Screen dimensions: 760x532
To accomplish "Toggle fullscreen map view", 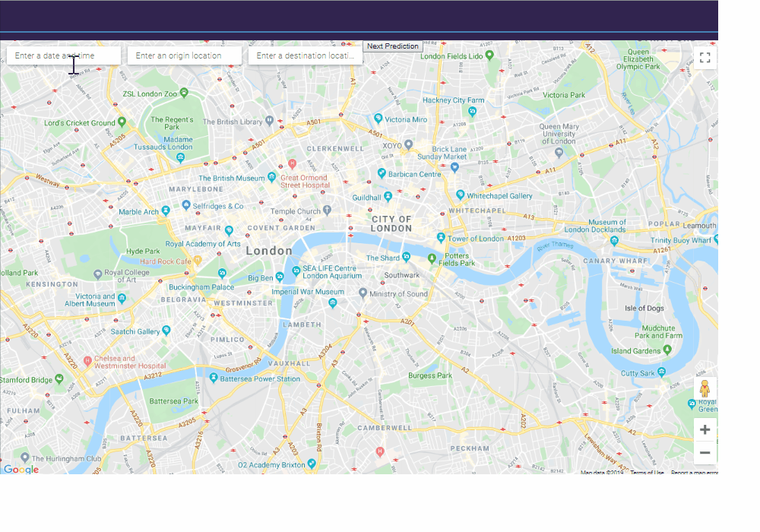I will point(705,58).
